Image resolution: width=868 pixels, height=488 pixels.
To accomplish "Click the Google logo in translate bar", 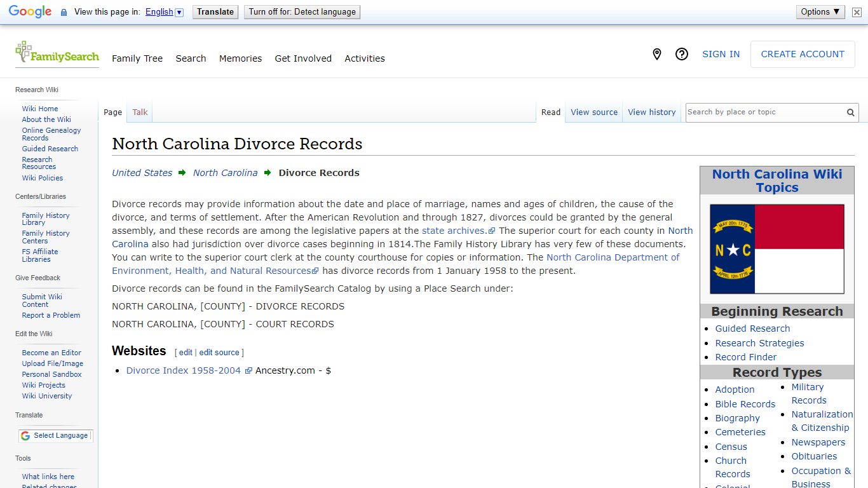I will click(x=30, y=12).
